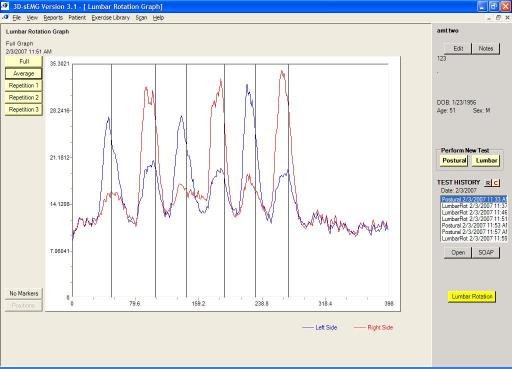Start a new Lumbar test
This screenshot has width=512, height=369.
[486, 160]
